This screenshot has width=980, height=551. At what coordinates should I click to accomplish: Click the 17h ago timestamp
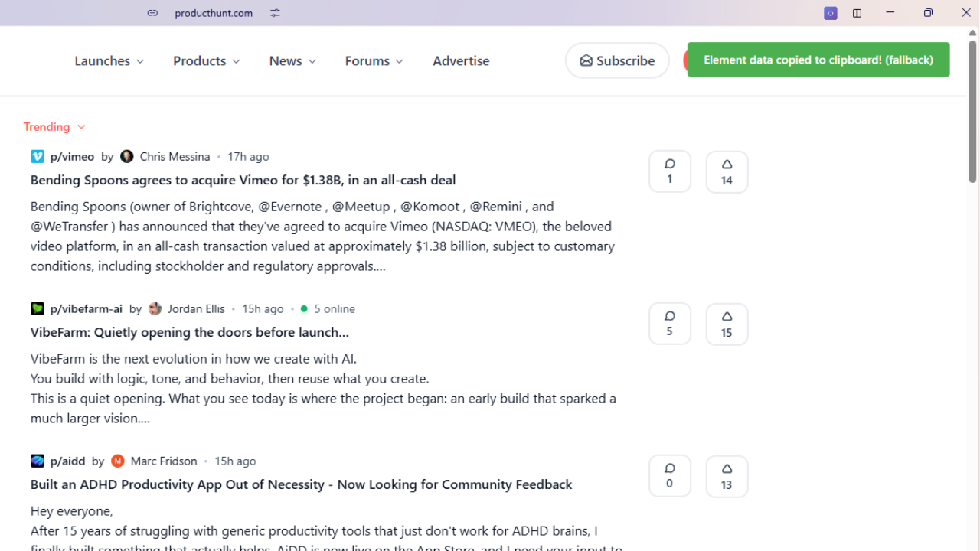(248, 156)
